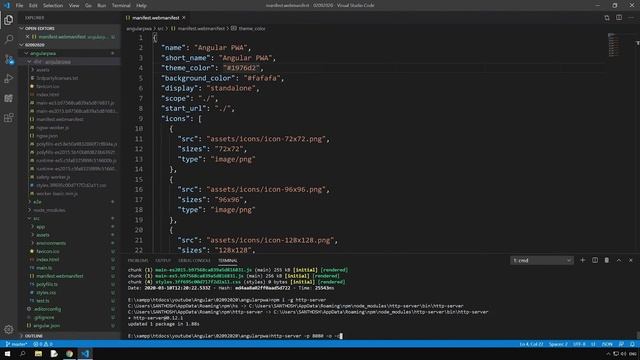Screen dimensions: 640x360
Task: Click the editor minimap
Action: pos(613,45)
